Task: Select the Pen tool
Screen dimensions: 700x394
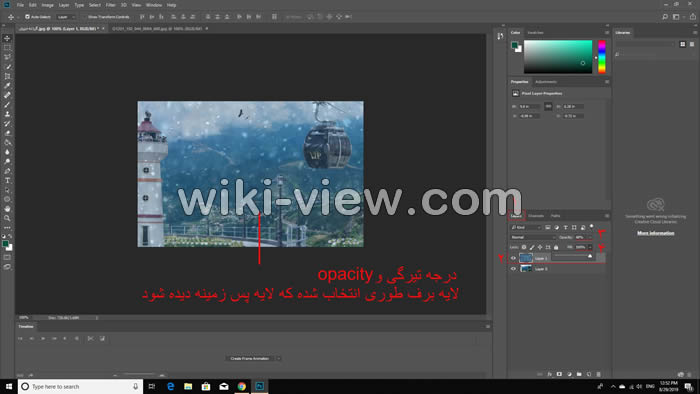Action: point(7,171)
